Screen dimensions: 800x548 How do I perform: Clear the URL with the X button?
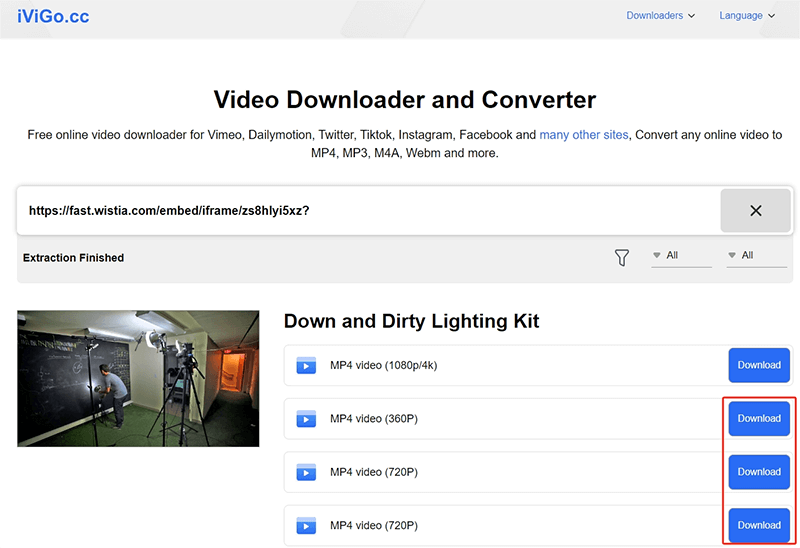756,211
